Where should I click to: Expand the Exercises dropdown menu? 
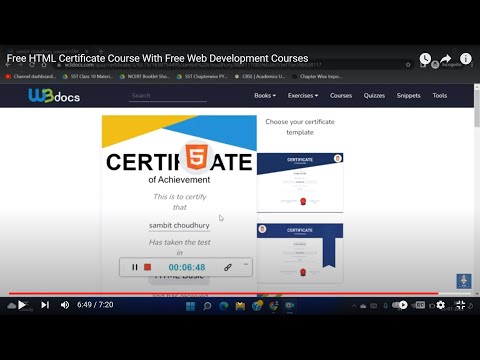tap(303, 96)
